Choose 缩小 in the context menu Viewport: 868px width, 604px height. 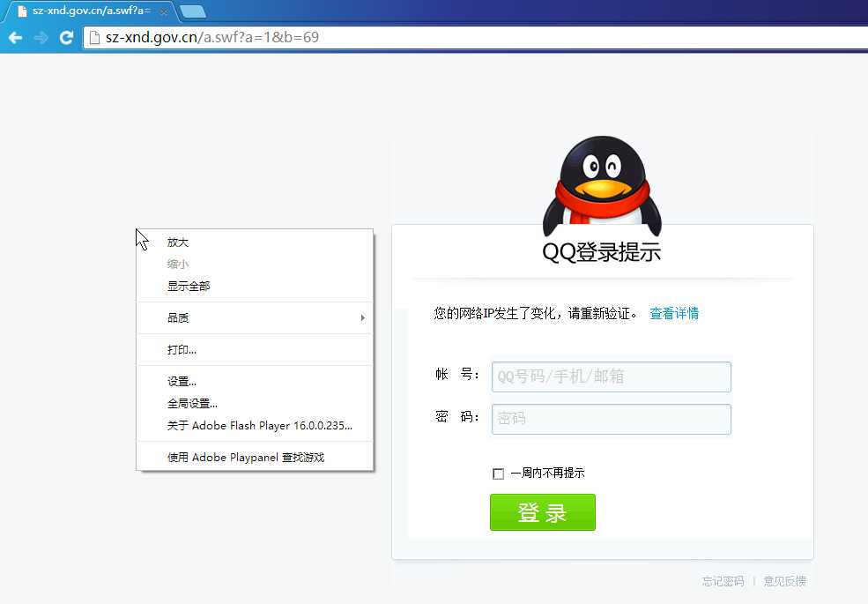pyautogui.click(x=255, y=265)
